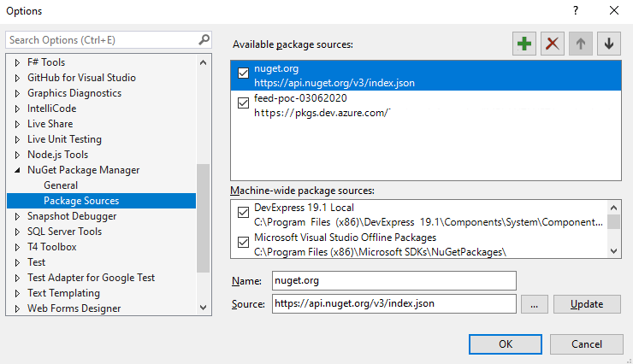Expand the GitHub for Visual Studio node
The image size is (633, 364).
pyautogui.click(x=17, y=78)
